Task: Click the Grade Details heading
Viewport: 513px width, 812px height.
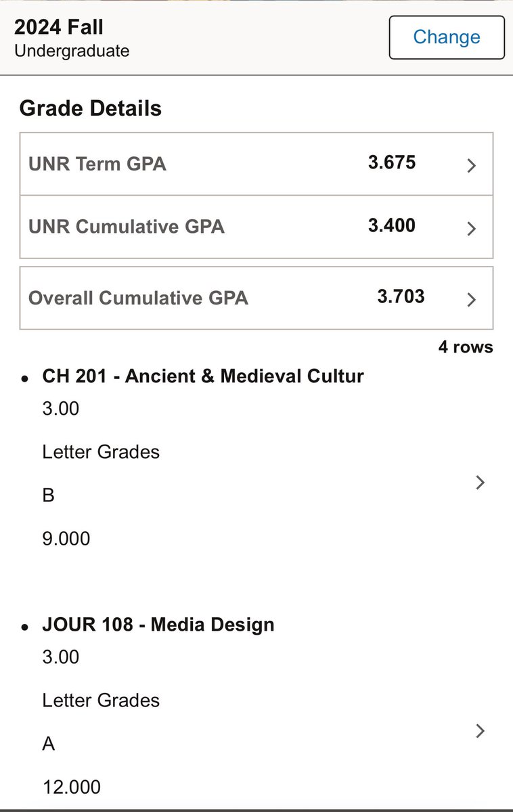Action: click(x=91, y=108)
